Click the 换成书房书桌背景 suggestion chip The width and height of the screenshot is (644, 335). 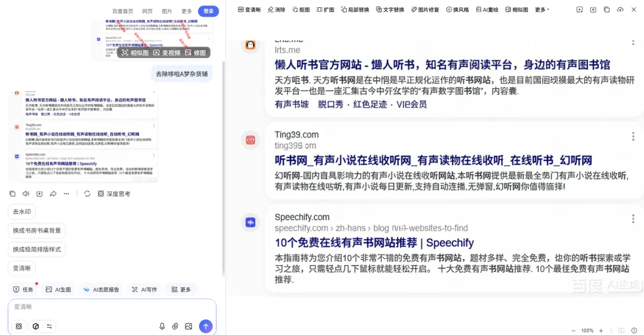(x=36, y=231)
